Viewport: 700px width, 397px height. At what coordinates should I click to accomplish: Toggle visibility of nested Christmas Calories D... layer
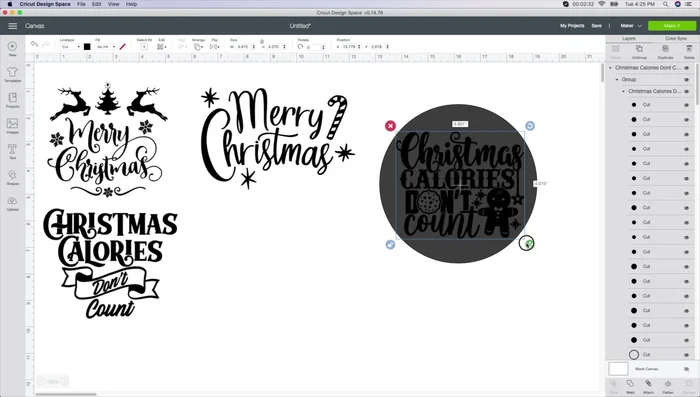687,91
